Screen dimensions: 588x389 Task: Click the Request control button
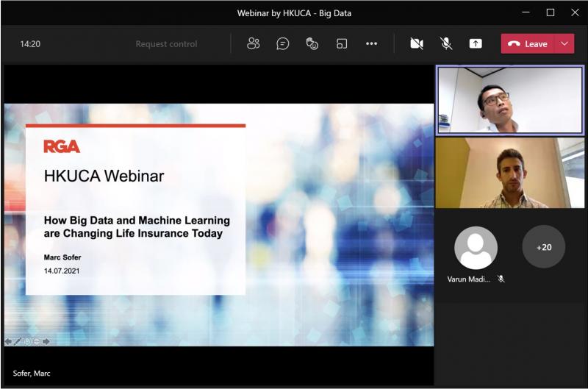click(x=166, y=44)
